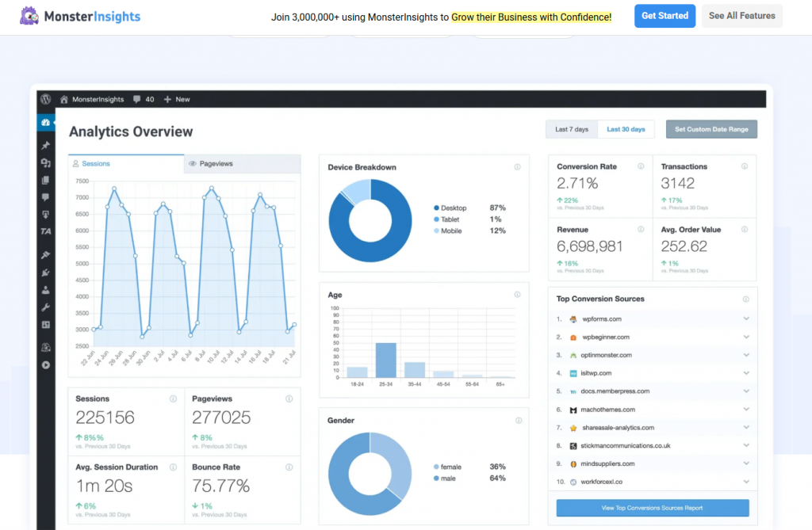
Task: Click the Tablet legend color dot
Action: point(437,219)
